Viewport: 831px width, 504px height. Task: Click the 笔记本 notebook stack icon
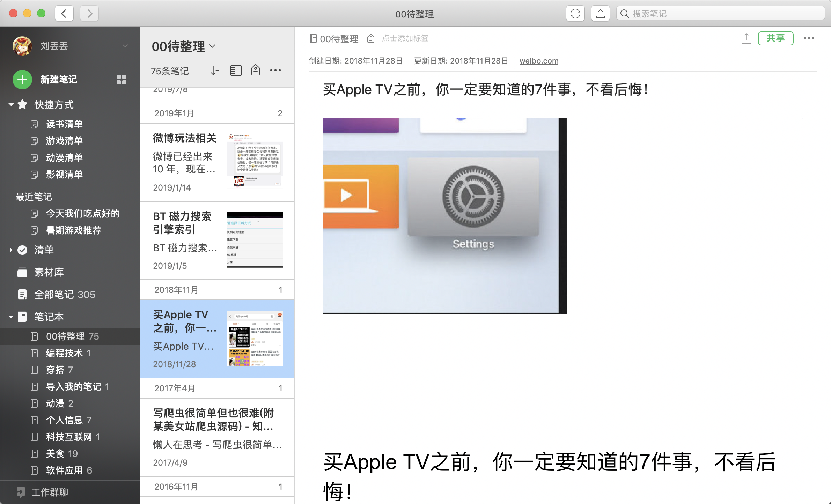[x=22, y=317]
